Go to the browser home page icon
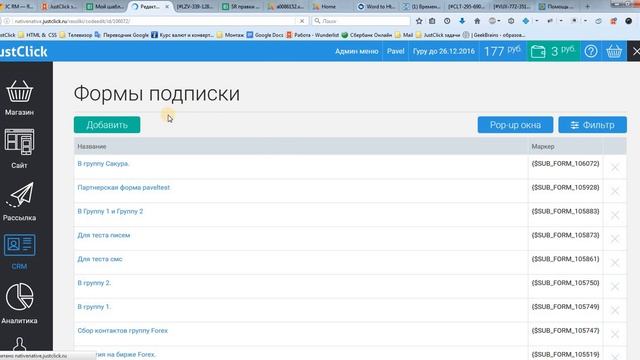Screen dimensions: 640x360 tap(477, 21)
